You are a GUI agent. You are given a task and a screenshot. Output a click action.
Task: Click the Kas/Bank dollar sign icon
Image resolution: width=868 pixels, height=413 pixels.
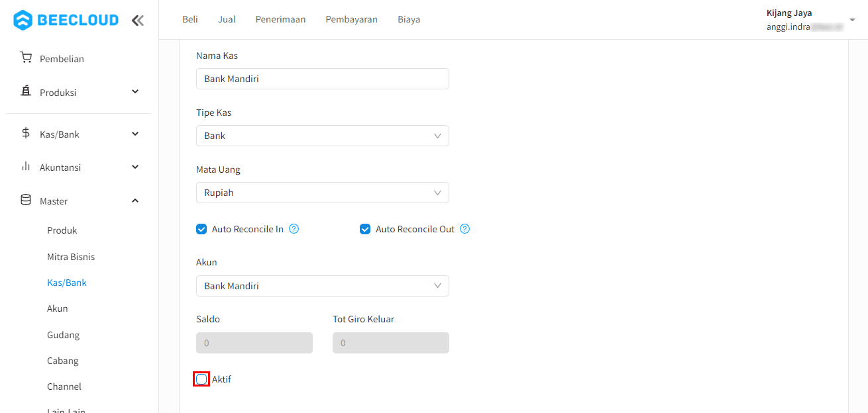tap(26, 133)
